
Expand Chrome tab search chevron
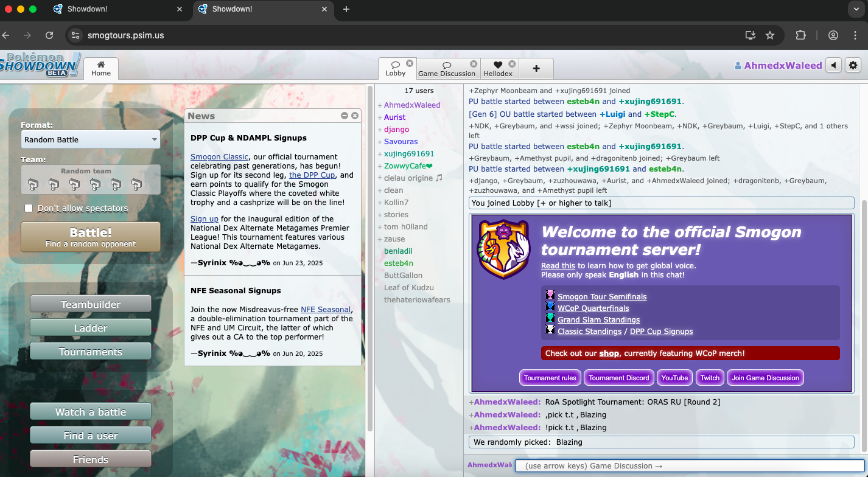[855, 9]
